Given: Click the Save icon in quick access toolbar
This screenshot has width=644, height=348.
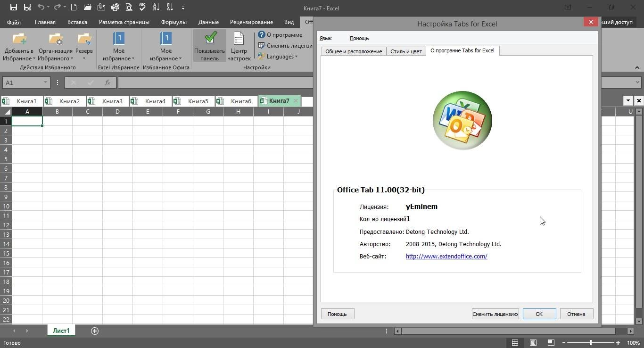Looking at the screenshot, I should click(x=13, y=8).
